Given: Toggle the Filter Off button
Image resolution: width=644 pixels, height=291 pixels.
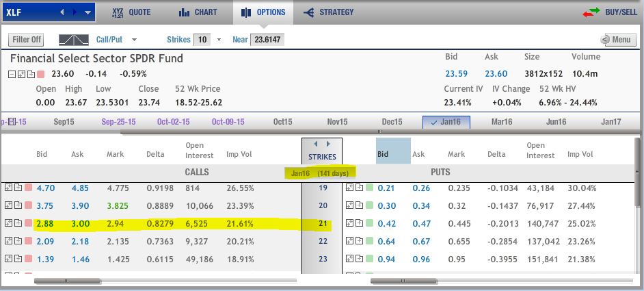Looking at the screenshot, I should tap(26, 40).
